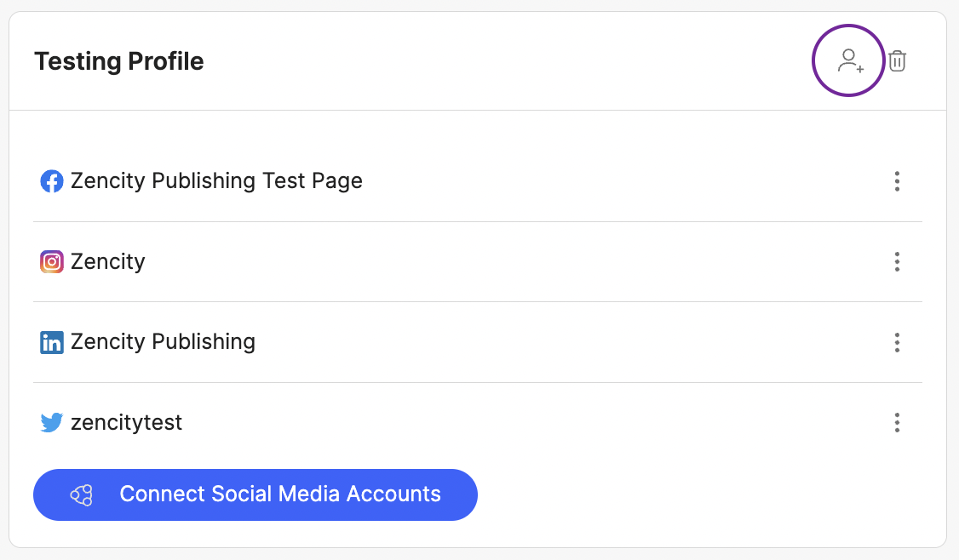
Task: Click the Twitter bird icon beside zencitytest
Action: pos(52,422)
